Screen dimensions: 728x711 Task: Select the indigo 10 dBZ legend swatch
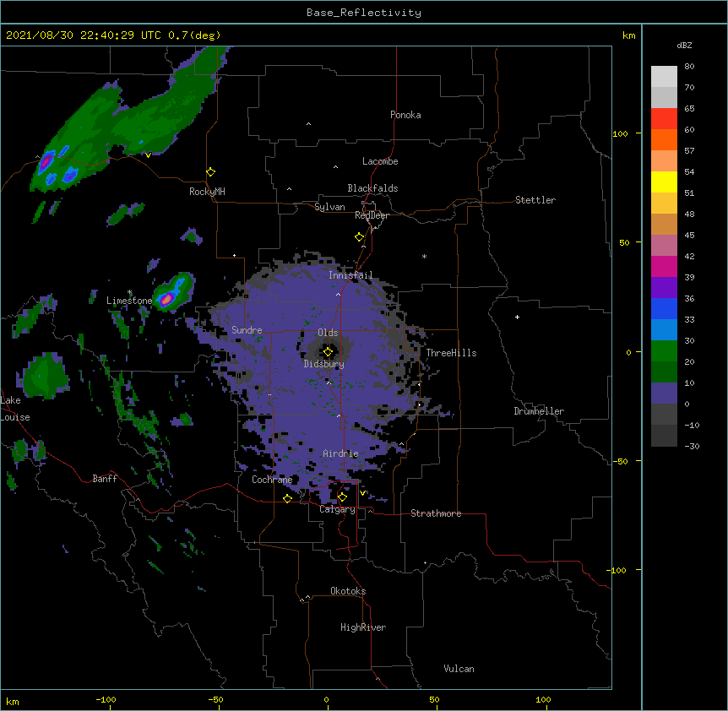664,393
